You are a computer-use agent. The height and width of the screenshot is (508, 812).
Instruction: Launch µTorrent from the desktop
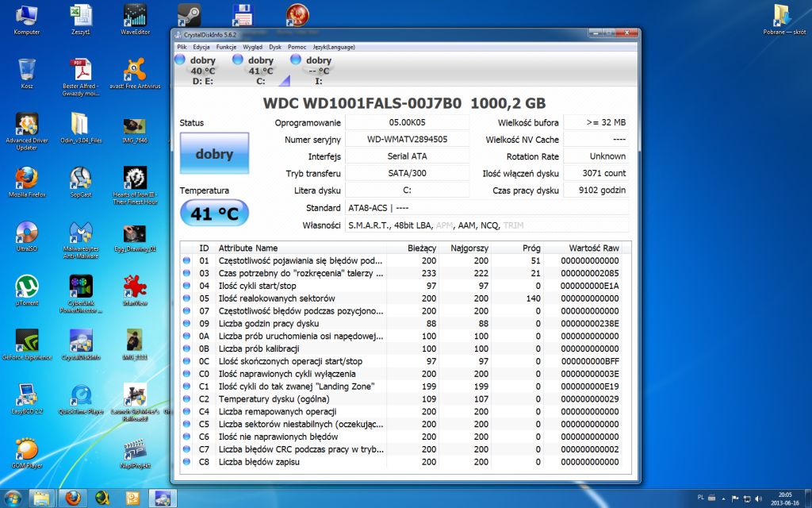coord(26,291)
